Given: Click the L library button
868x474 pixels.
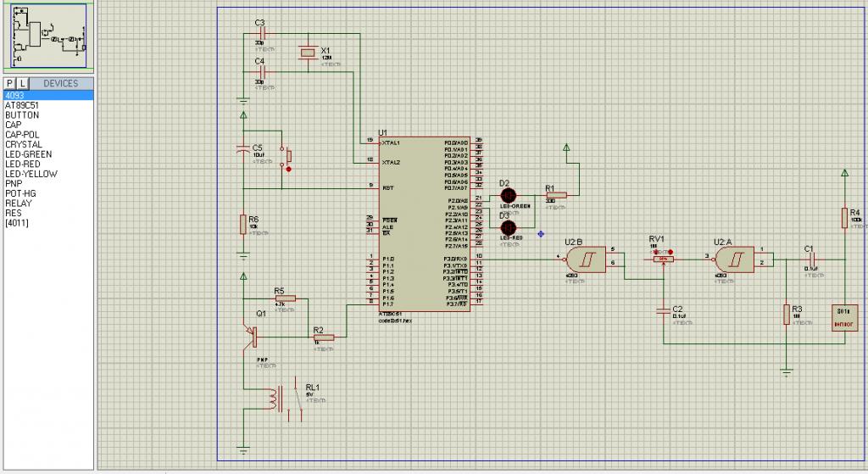Looking at the screenshot, I should click(x=21, y=84).
